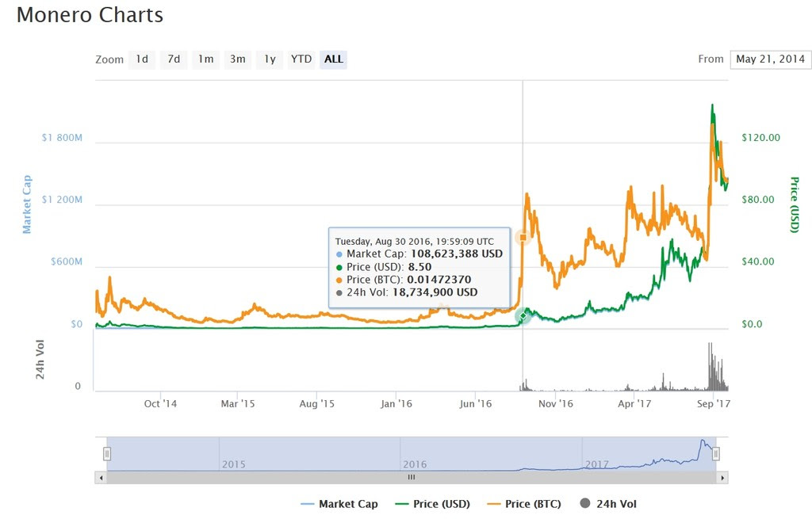812x519 pixels.
Task: Click the Sep '17 axis label
Action: point(713,403)
